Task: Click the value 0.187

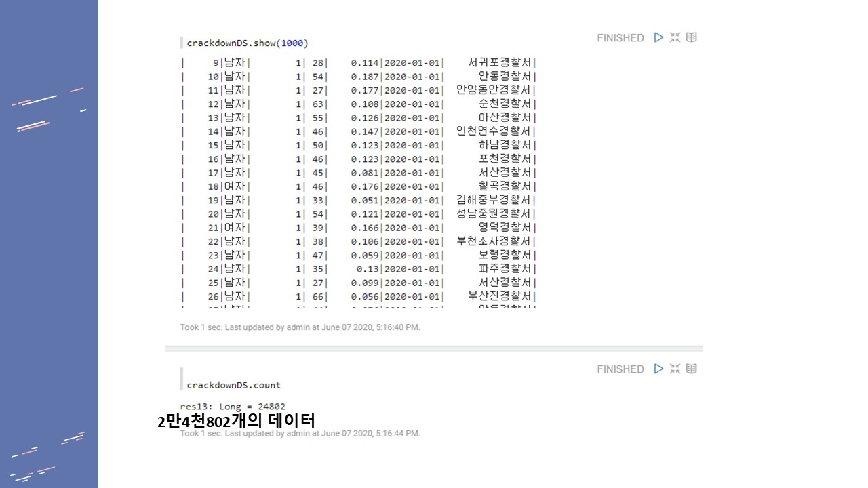Action: coord(365,77)
